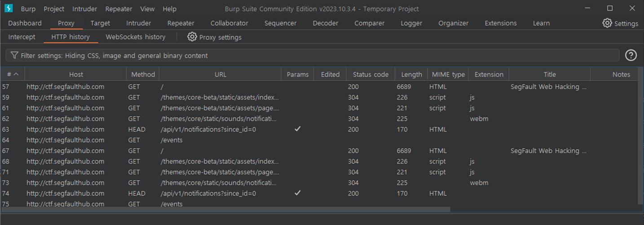
Task: Switch to the Comparer tab
Action: click(x=370, y=23)
